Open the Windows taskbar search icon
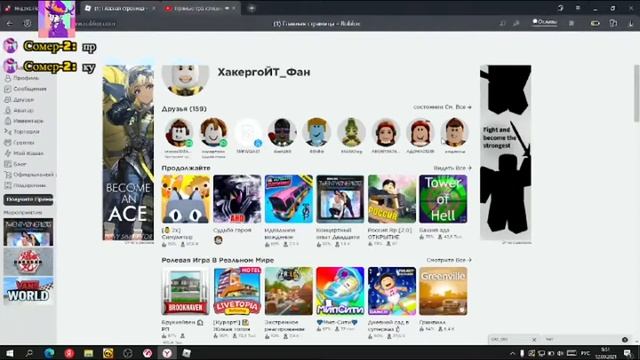Screen dimensions: 640x360 [x=29, y=353]
